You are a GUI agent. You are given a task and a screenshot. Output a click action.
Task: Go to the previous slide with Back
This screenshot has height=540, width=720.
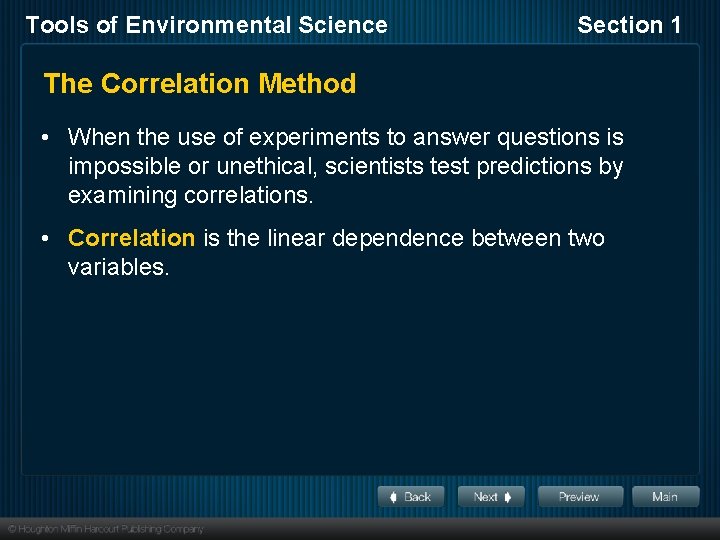[411, 496]
